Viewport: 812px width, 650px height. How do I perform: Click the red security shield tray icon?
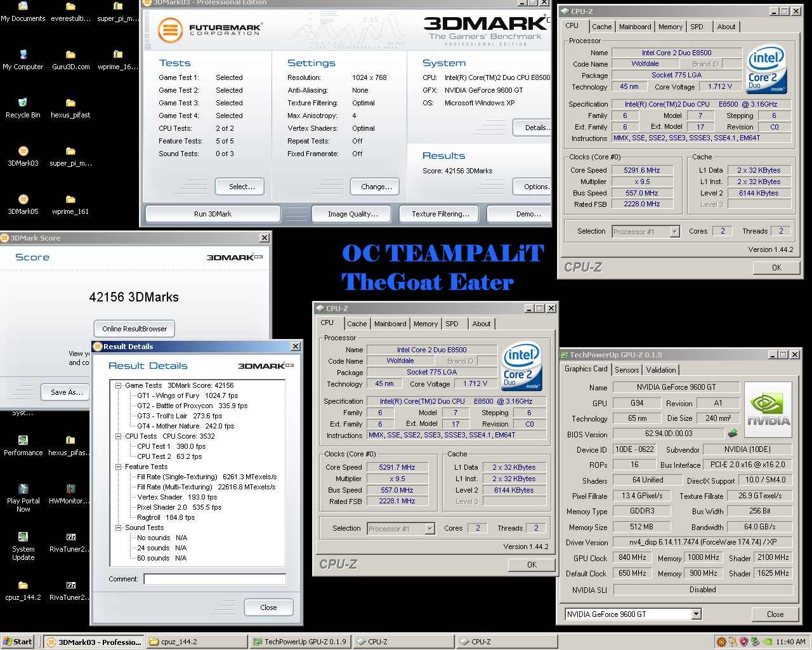pyautogui.click(x=743, y=642)
